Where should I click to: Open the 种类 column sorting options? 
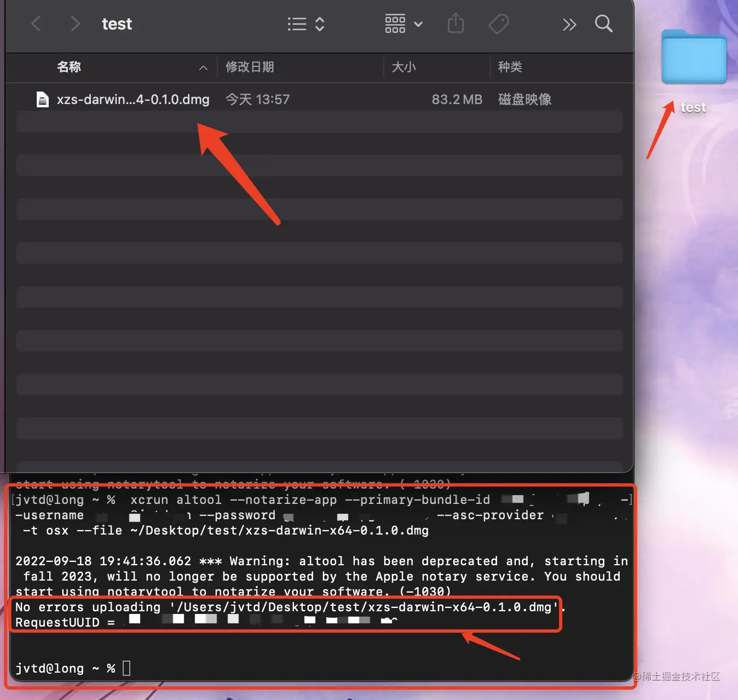[510, 67]
